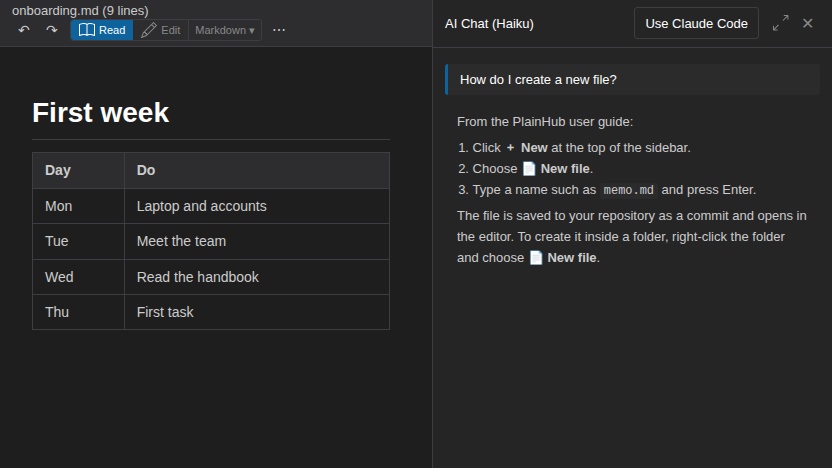Select the Day column header
The height and width of the screenshot is (468, 832).
[79, 170]
